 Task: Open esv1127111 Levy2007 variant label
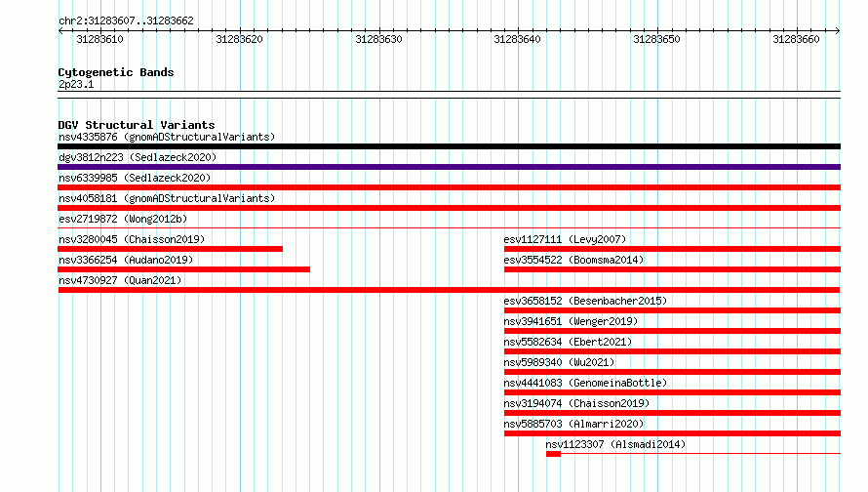point(565,239)
